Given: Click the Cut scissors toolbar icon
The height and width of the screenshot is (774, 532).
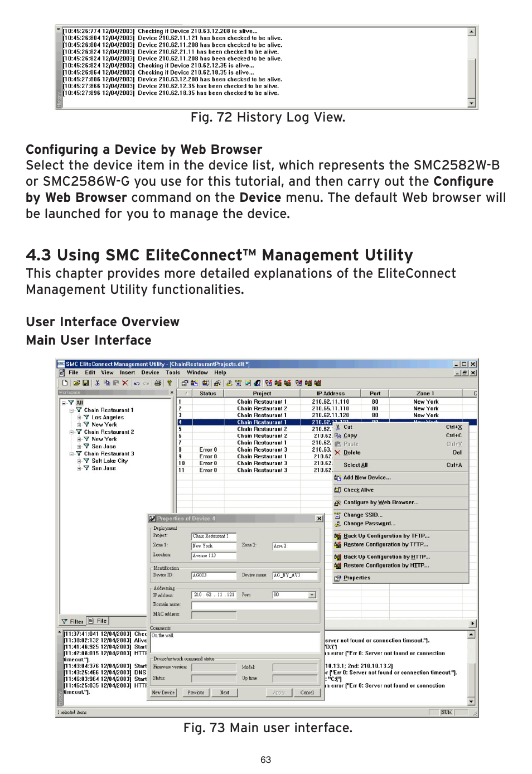Looking at the screenshot, I should click(x=98, y=383).
